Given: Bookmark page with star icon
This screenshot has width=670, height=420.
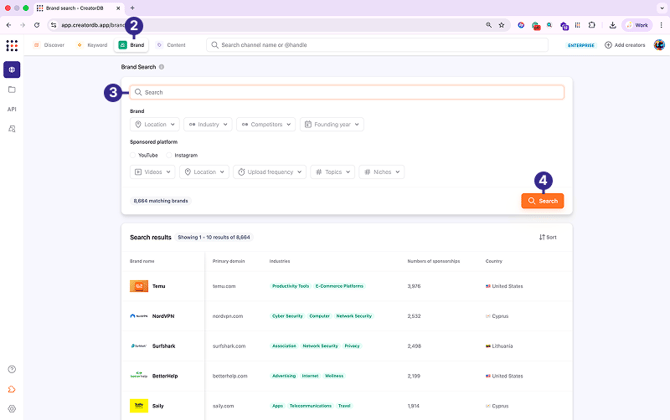Looking at the screenshot, I should (501, 25).
